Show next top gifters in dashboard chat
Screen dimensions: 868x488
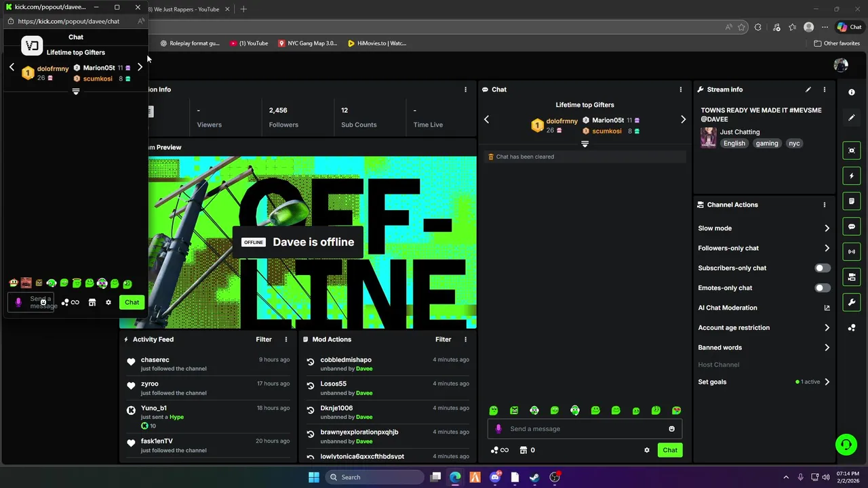pyautogui.click(x=683, y=119)
